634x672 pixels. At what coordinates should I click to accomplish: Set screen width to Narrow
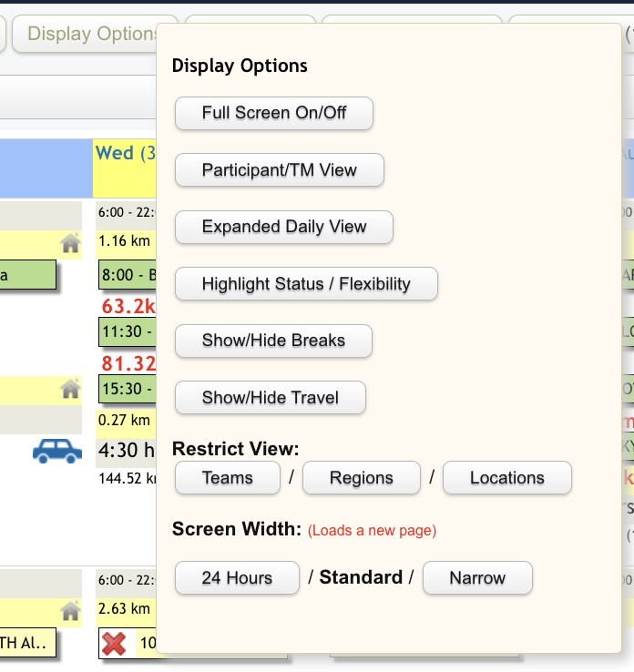click(x=477, y=577)
